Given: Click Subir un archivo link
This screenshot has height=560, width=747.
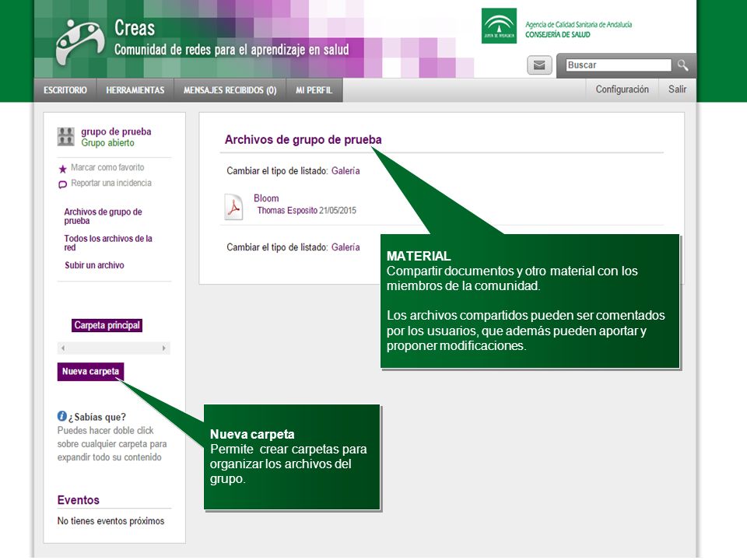Looking at the screenshot, I should pyautogui.click(x=94, y=265).
